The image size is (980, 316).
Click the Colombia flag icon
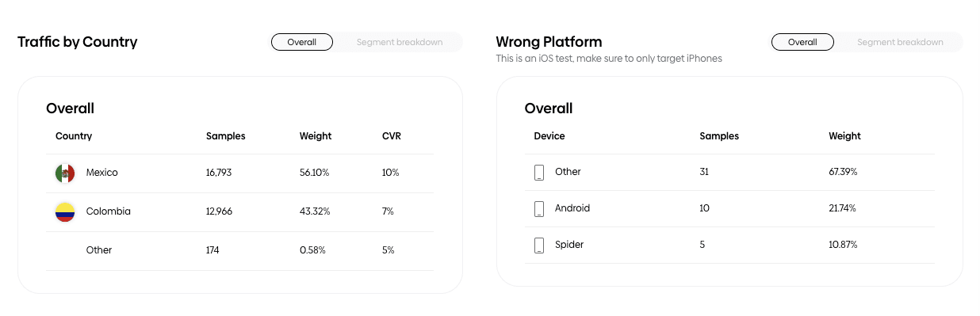click(65, 211)
